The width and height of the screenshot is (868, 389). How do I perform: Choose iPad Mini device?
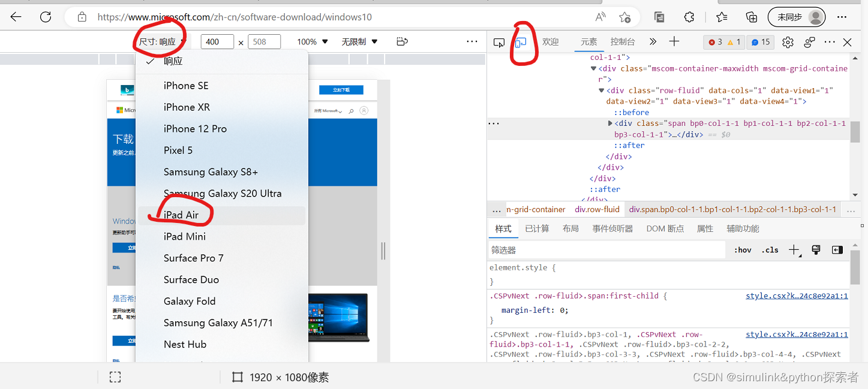tap(222, 237)
